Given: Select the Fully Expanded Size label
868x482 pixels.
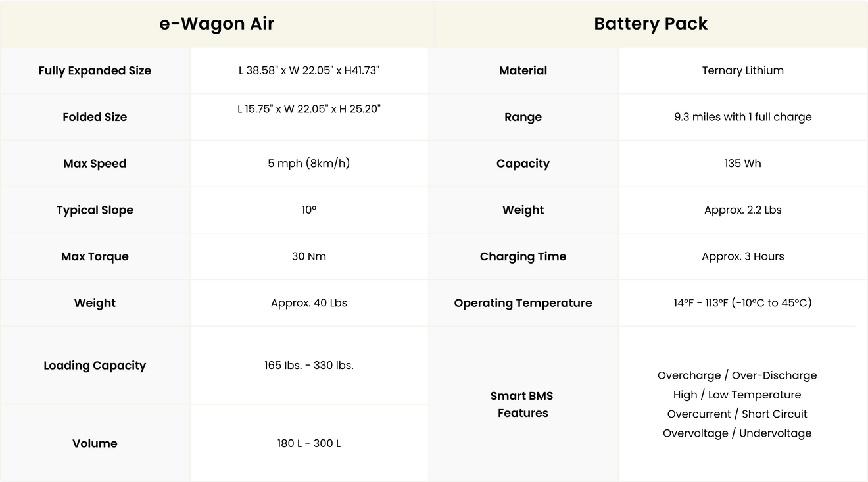Looking at the screenshot, I should (95, 70).
